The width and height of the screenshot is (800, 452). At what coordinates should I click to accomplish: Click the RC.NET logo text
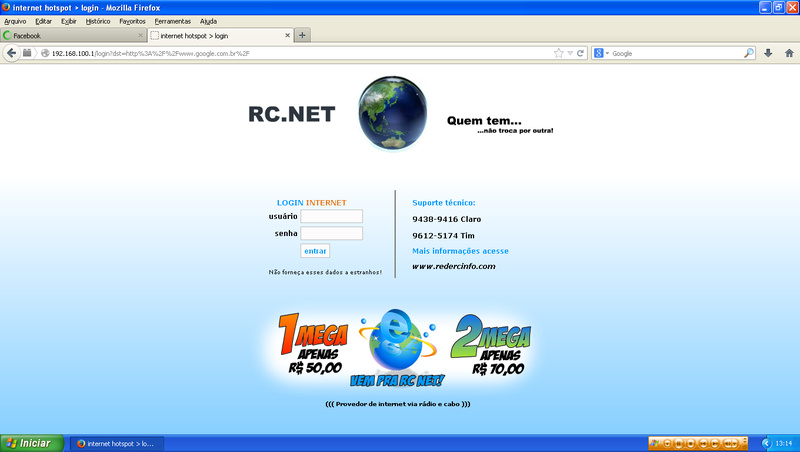(291, 114)
